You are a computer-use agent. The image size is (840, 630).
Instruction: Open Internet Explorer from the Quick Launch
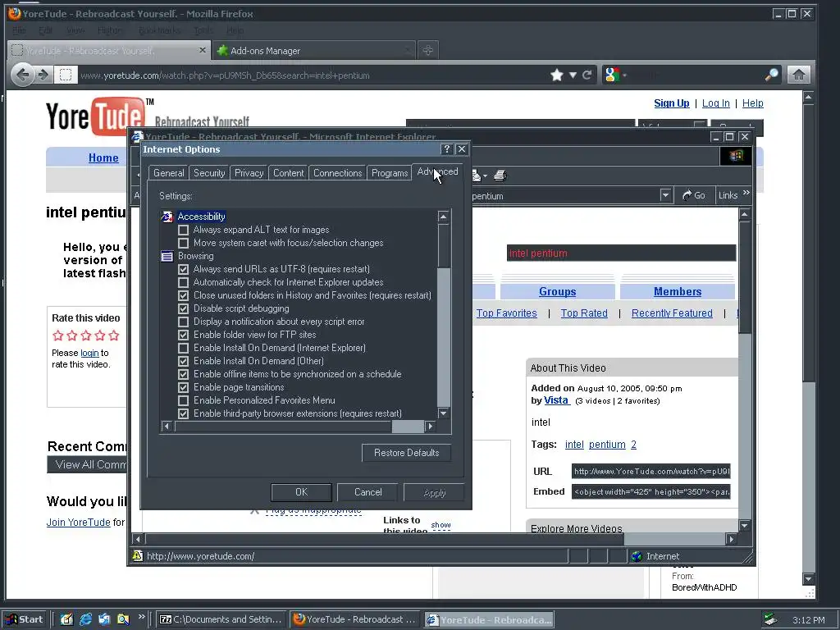click(x=85, y=619)
